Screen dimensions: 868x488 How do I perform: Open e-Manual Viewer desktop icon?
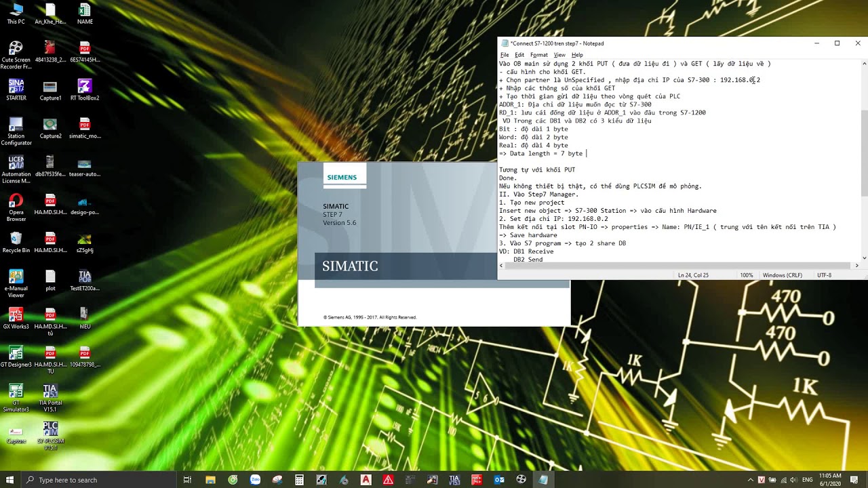point(16,283)
